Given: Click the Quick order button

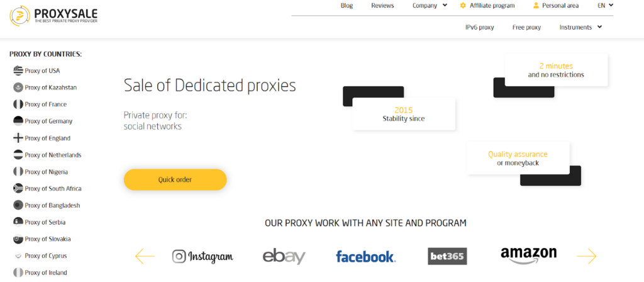Looking at the screenshot, I should (175, 179).
